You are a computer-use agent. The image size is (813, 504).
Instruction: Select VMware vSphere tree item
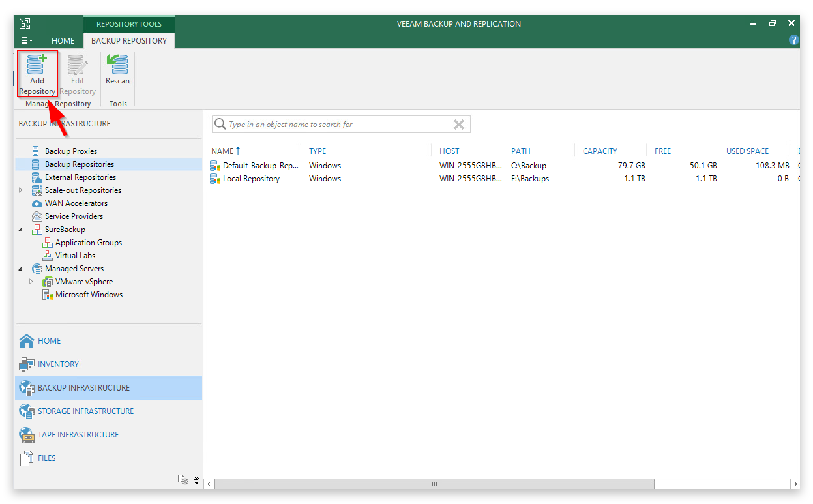click(84, 282)
